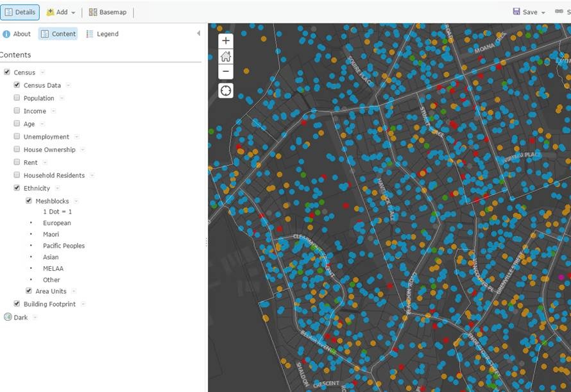Enable the Unemployment layer checkbox
Image resolution: width=571 pixels, height=392 pixels.
coord(17,136)
